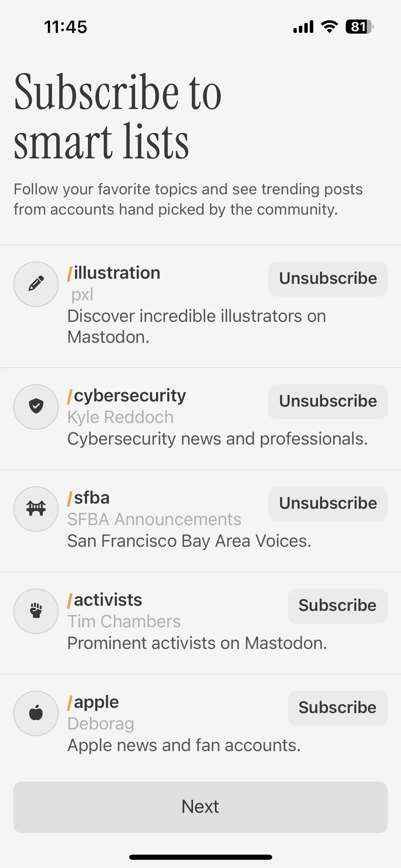401x868 pixels.
Task: Continue with the Next button
Action: coord(200,807)
